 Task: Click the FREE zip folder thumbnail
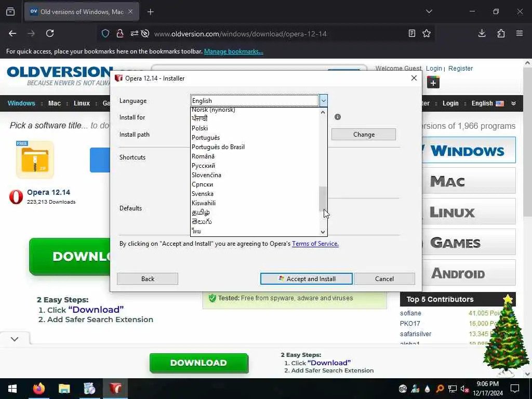(x=35, y=159)
